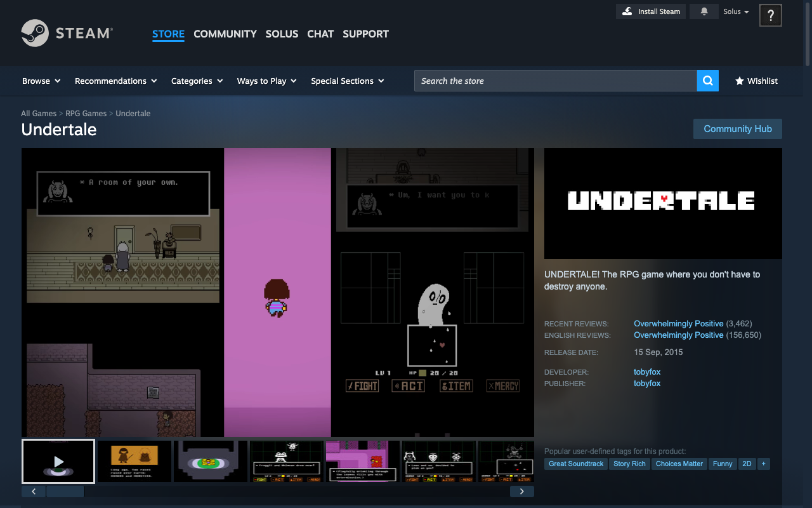Advance thumbnails with the right arrow

pos(521,491)
